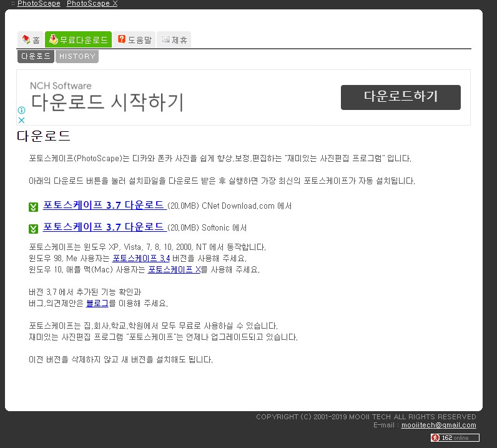Click the 다운로드 시작하기 ad headline
The height and width of the screenshot is (448, 497).
point(107,102)
